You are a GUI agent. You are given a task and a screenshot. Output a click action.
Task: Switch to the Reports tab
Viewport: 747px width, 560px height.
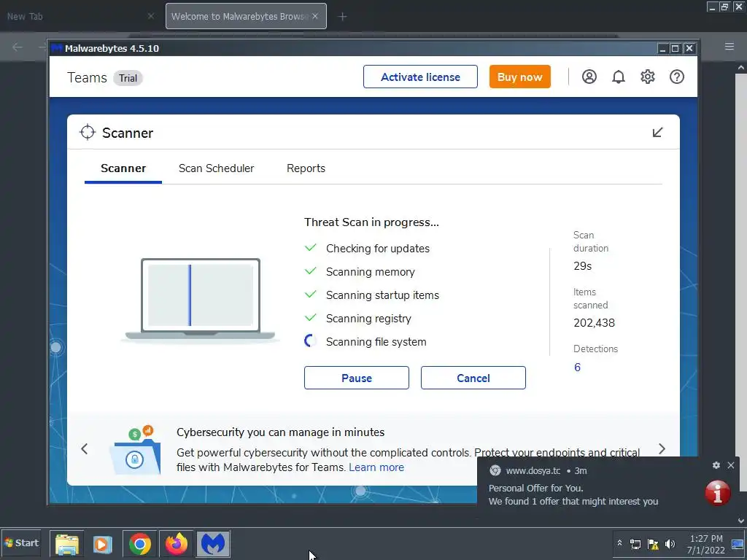306,168
